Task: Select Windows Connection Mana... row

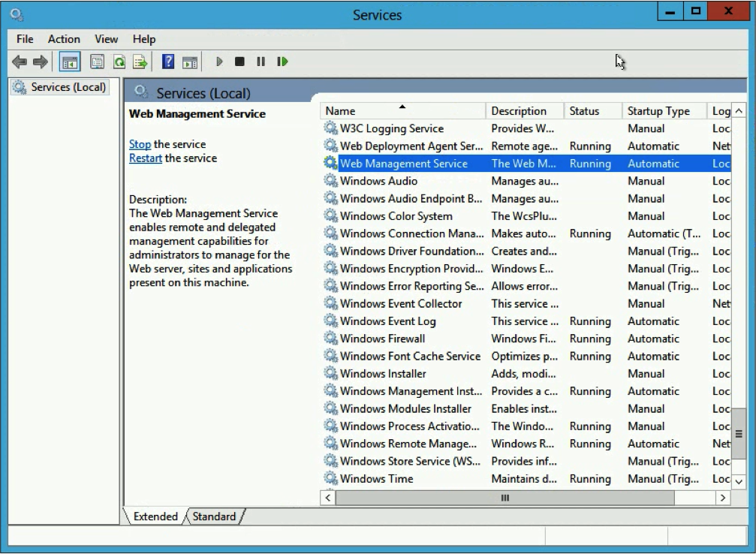Action: tap(526, 233)
